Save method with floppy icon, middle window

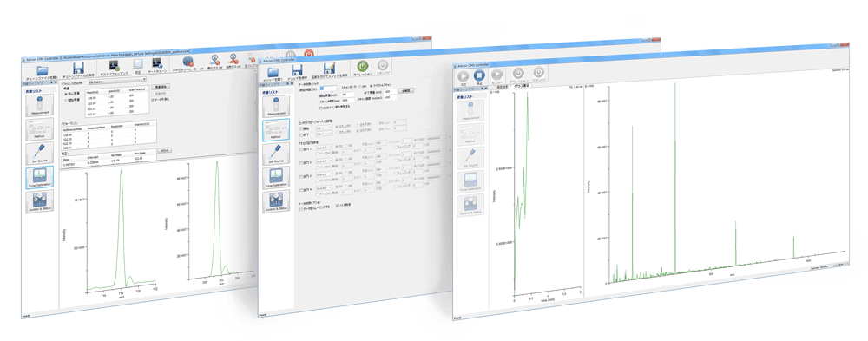(x=297, y=70)
